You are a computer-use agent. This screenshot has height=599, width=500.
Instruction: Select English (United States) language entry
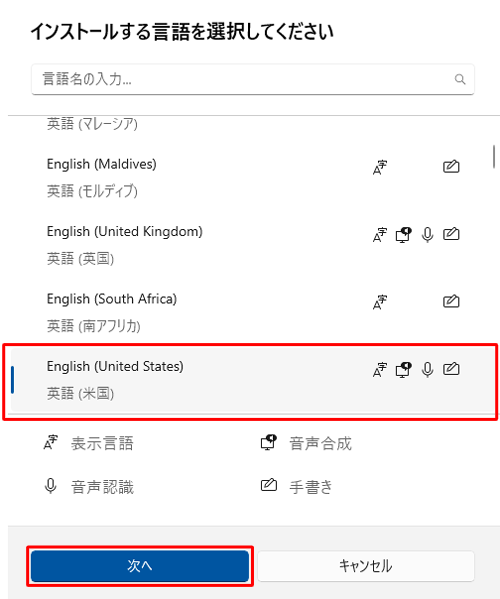252,380
